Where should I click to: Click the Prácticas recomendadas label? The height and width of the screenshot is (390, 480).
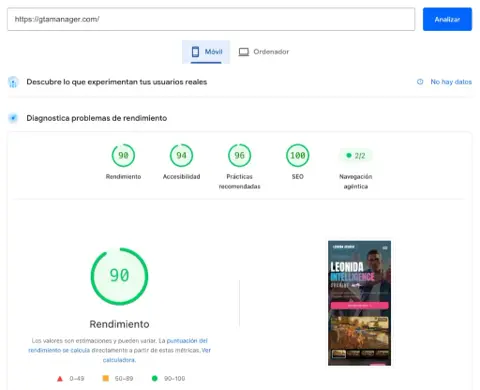click(239, 181)
